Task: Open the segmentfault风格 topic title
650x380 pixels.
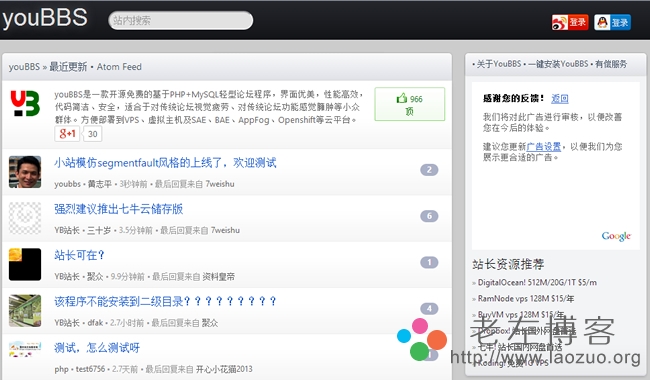Action: point(165,162)
